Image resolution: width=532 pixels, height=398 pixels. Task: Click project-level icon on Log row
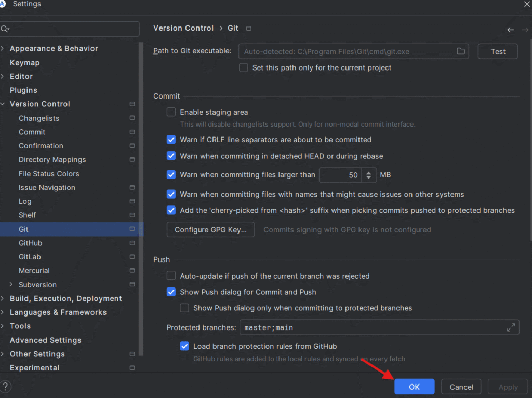[x=132, y=201]
